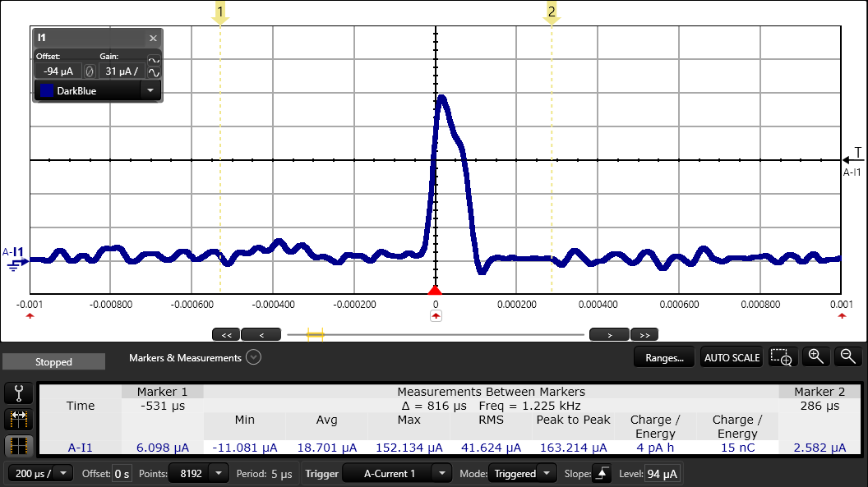Expand the Markers & Measurements menu chevron
The height and width of the screenshot is (487, 868).
coord(253,357)
